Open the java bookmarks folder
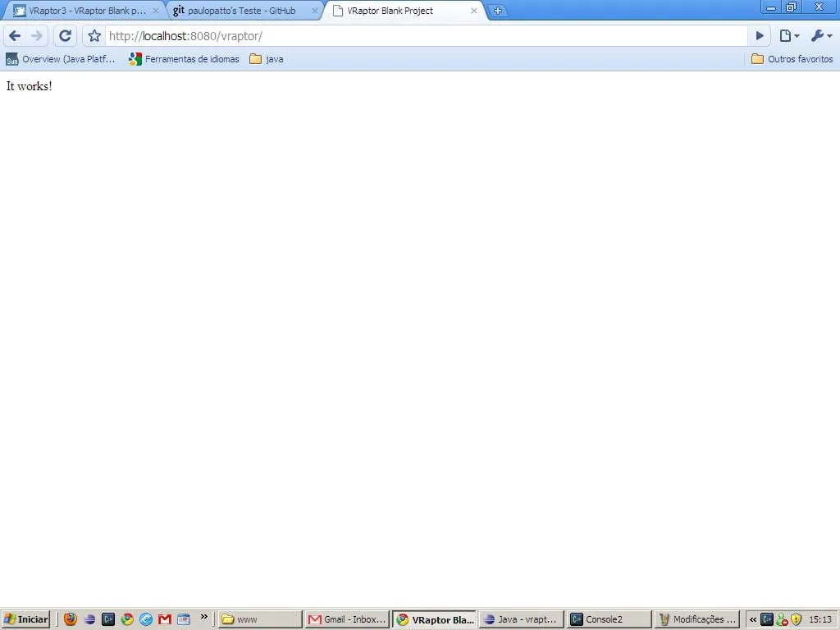The image size is (840, 630). pyautogui.click(x=267, y=59)
